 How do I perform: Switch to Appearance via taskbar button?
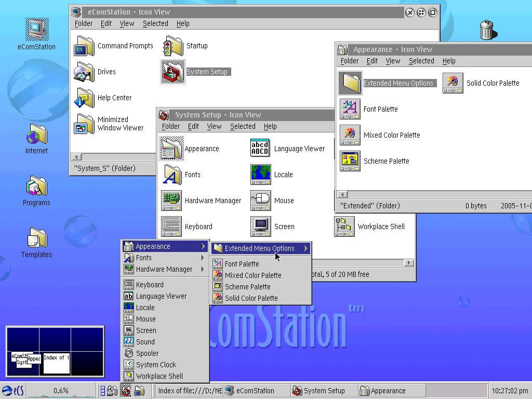(392, 391)
